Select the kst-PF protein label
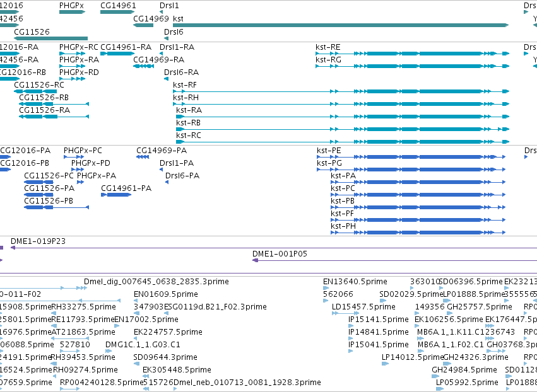 tap(343, 214)
